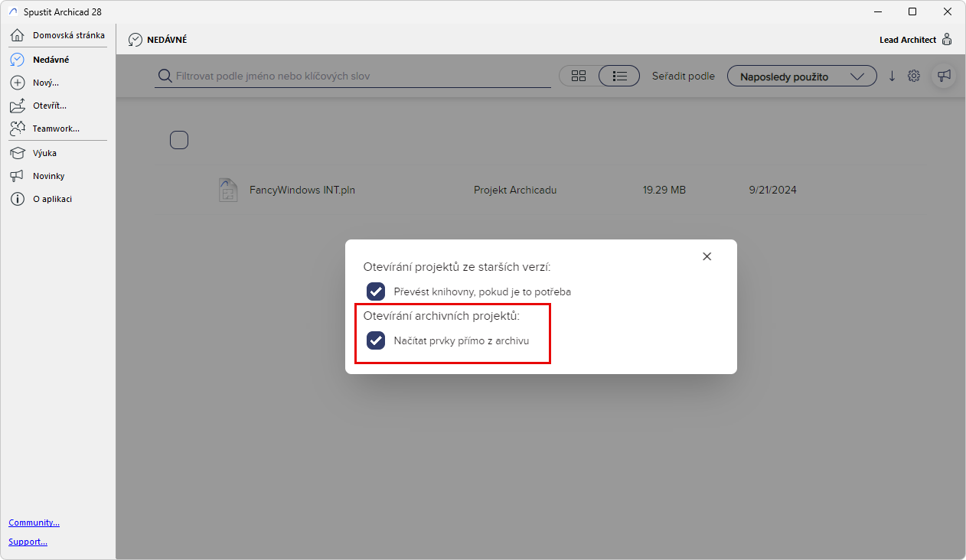Open the FancyWindows INT.pln project
The image size is (966, 560).
coord(302,190)
